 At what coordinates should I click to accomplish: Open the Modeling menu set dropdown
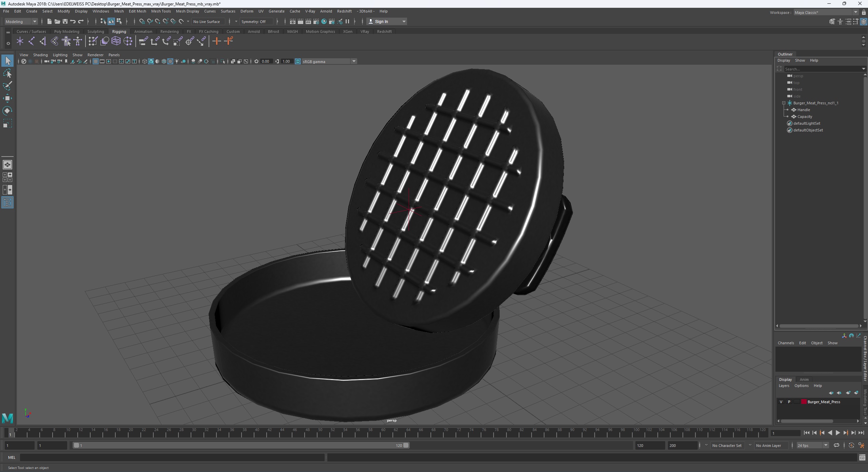click(21, 22)
